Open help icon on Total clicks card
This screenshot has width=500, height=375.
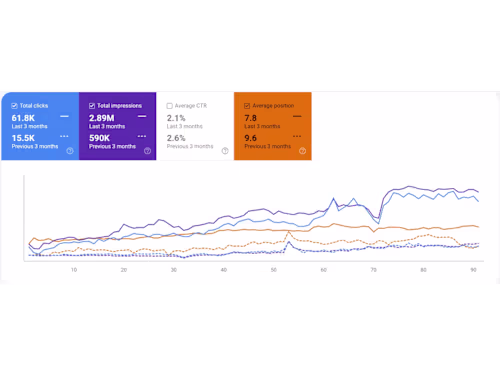point(70,151)
